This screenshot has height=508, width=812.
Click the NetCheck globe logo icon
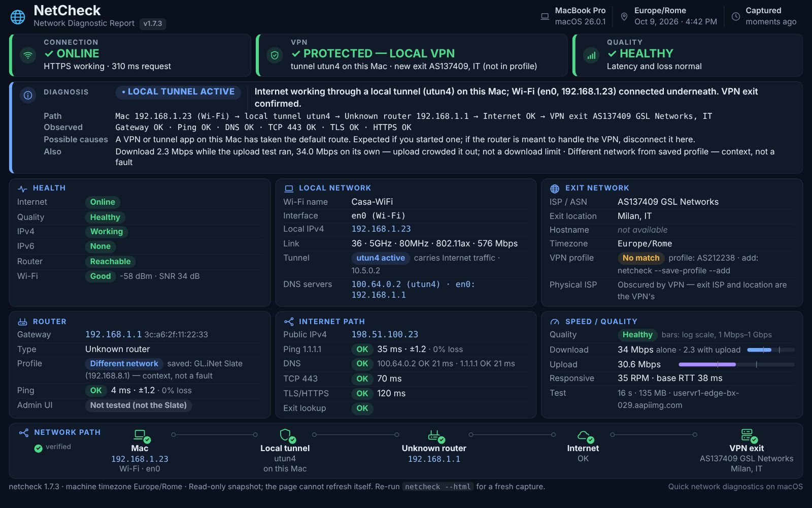18,17
